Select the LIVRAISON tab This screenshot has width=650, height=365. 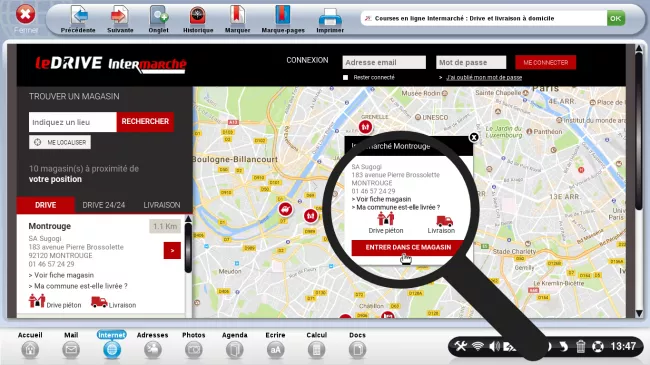pos(162,205)
